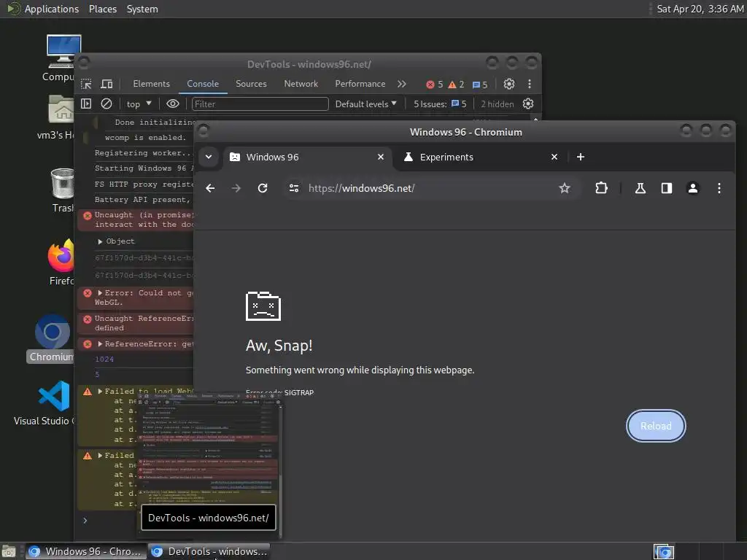The image size is (747, 560).
Task: Click the warning count badge in DevTools
Action: 456,85
